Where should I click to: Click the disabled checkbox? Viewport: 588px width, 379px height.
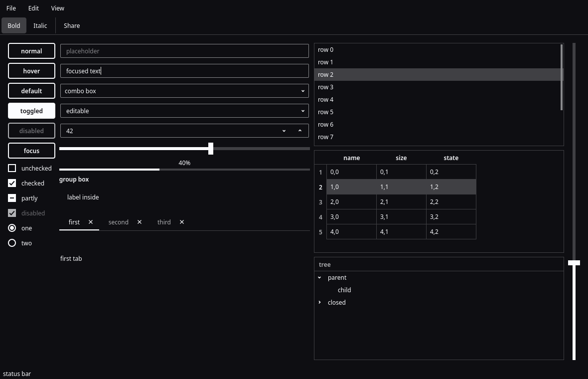pyautogui.click(x=12, y=213)
